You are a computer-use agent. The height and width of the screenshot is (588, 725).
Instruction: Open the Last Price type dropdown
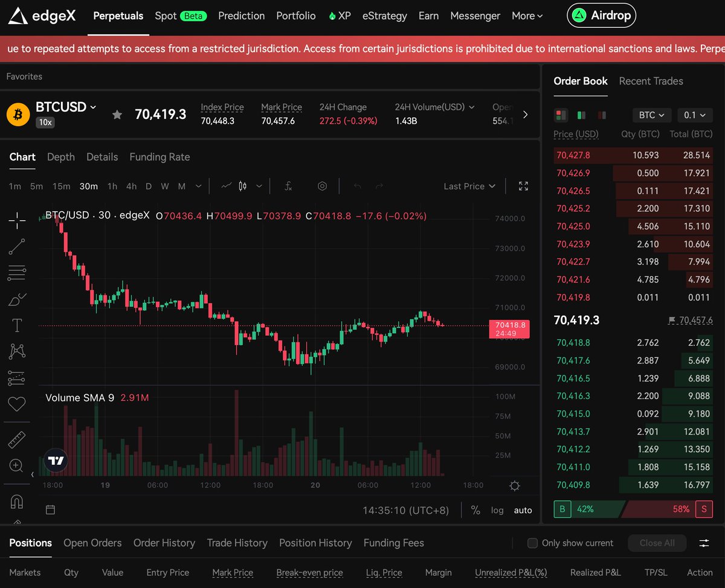click(x=469, y=186)
